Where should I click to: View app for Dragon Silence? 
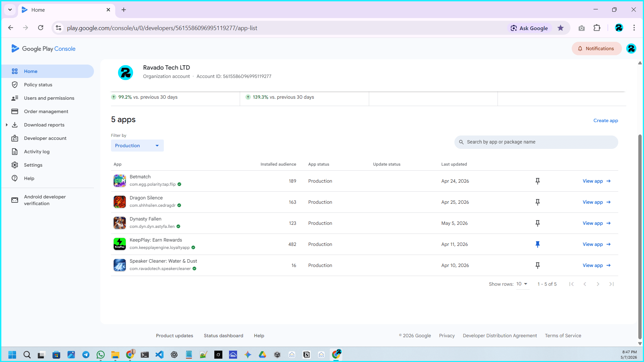597,202
